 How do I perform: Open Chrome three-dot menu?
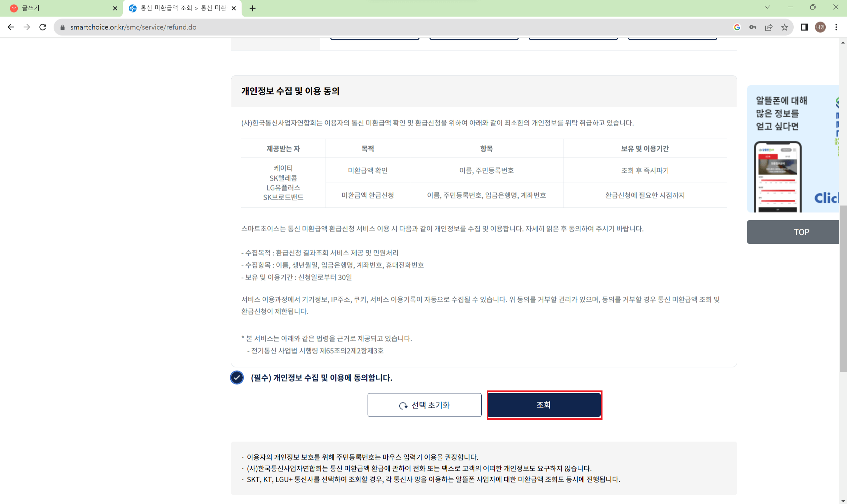pos(836,27)
